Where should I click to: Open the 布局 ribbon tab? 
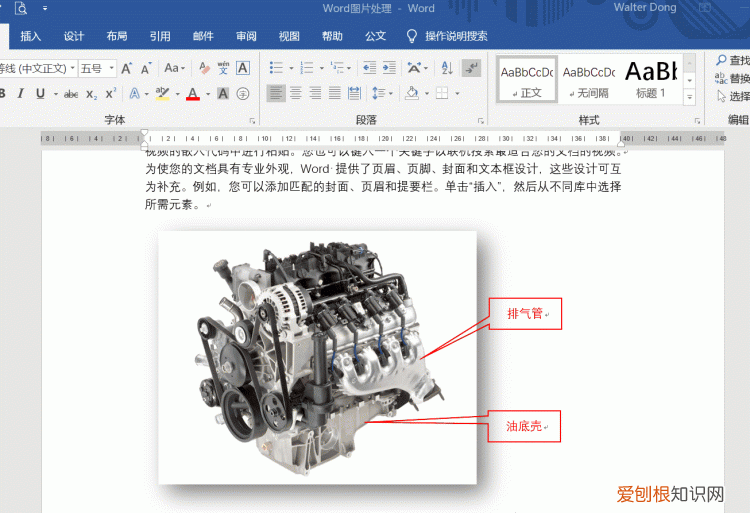pos(117,36)
